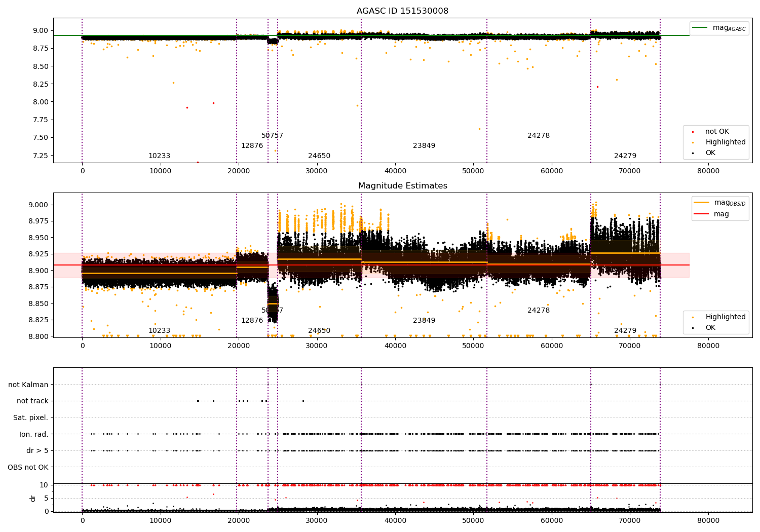Click the 8.950 y-axis tick label
This screenshot has width=760, height=532.
tap(38, 238)
